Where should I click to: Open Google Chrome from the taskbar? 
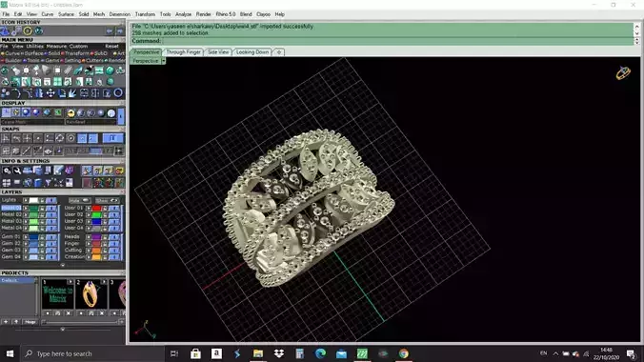pos(403,353)
